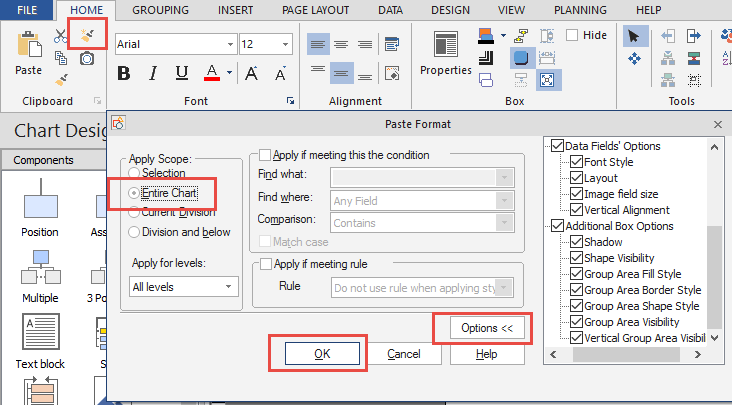Open the FILE tab
The height and width of the screenshot is (405, 732).
tap(27, 10)
